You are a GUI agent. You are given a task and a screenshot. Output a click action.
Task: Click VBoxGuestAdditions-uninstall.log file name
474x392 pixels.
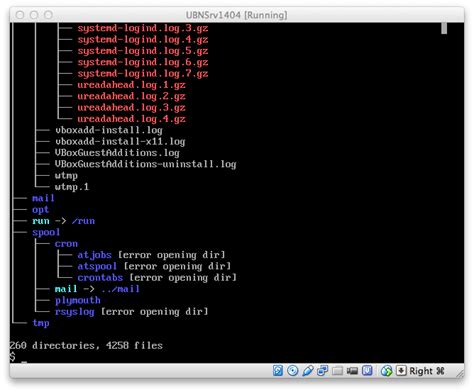pyautogui.click(x=146, y=164)
